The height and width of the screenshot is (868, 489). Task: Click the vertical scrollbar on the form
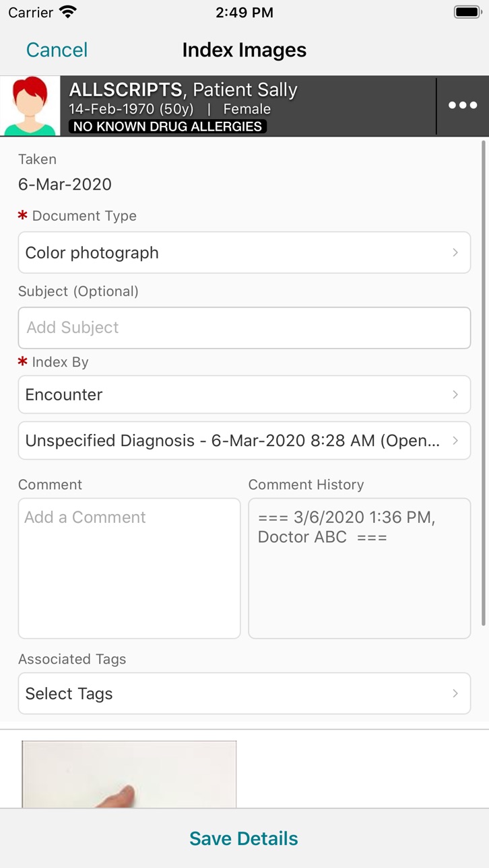tap(484, 384)
